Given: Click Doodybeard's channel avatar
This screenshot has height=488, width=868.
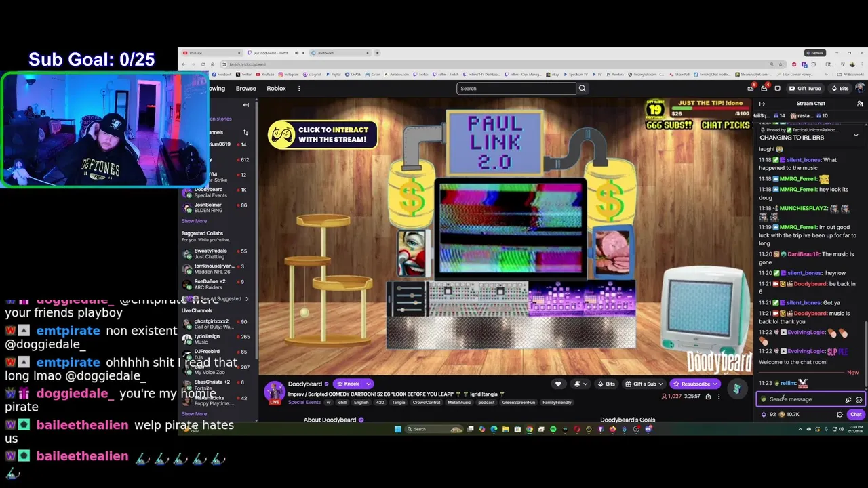Looking at the screenshot, I should [275, 391].
